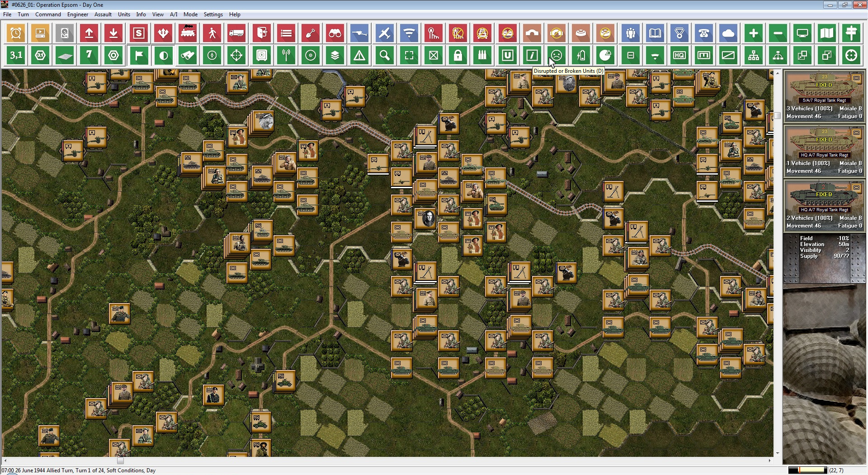Click the walking soldier on-foot icon

click(212, 33)
